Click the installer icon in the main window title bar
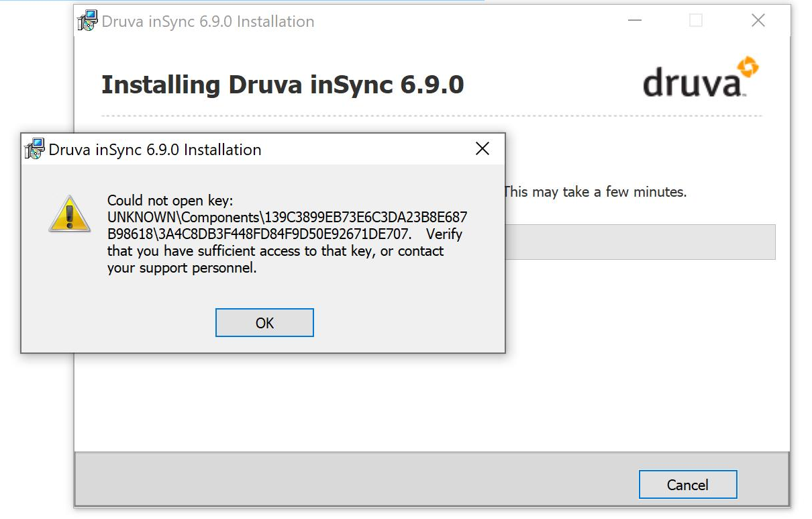Viewport: 812px width, 519px height. pos(88,21)
